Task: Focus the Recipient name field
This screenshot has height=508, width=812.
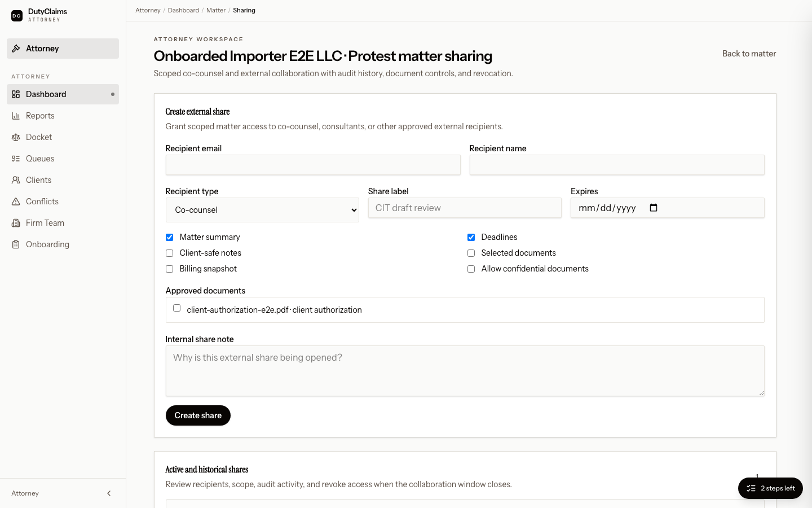Action: (617, 165)
